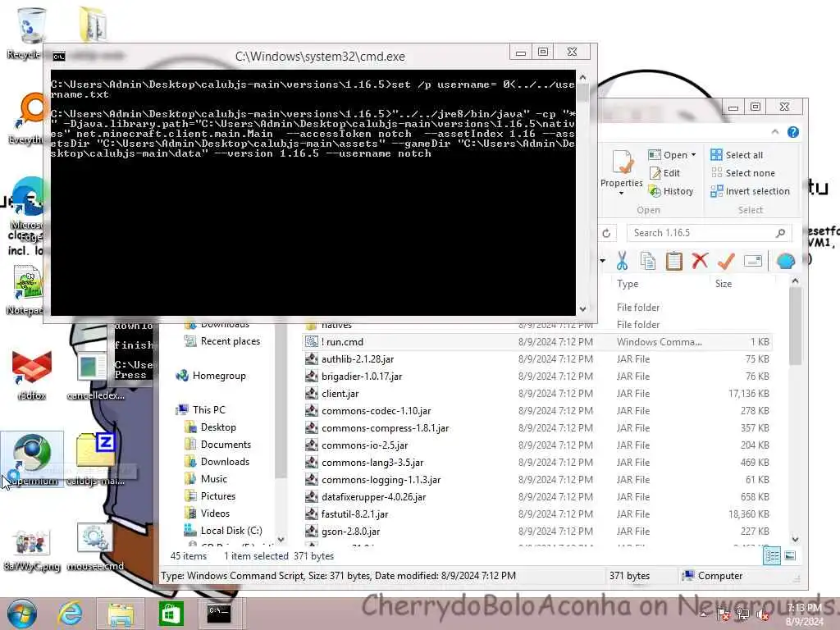
Task: Select brigadier-1.0.17.jar file
Action: 537,376
